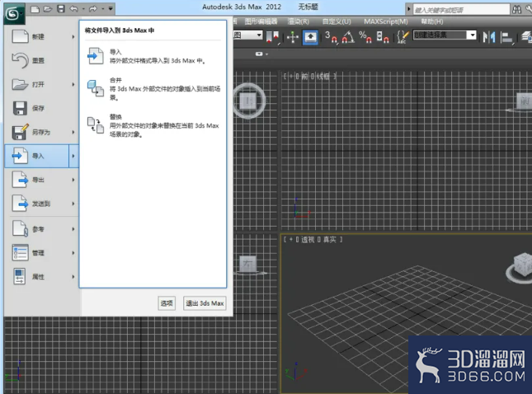Open the MAXScript(M) menu
532x394 pixels.
tap(386, 21)
